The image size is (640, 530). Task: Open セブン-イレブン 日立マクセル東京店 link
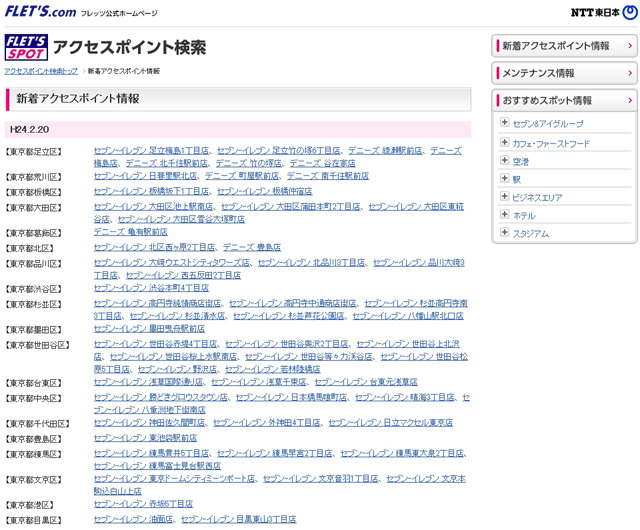pyautogui.click(x=391, y=423)
